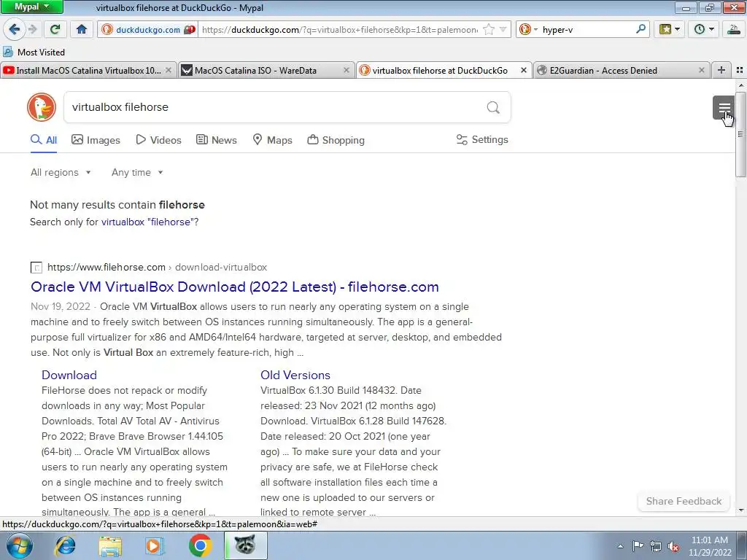This screenshot has width=747, height=560.
Task: Open DuckDuckGo Settings dropdown
Action: [x=482, y=139]
